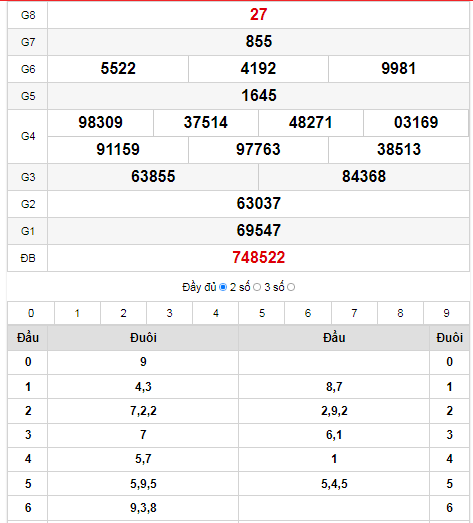Image resolution: width=473 pixels, height=523 pixels.
Task: Select the '3 số' radio button
Action: pos(291,287)
